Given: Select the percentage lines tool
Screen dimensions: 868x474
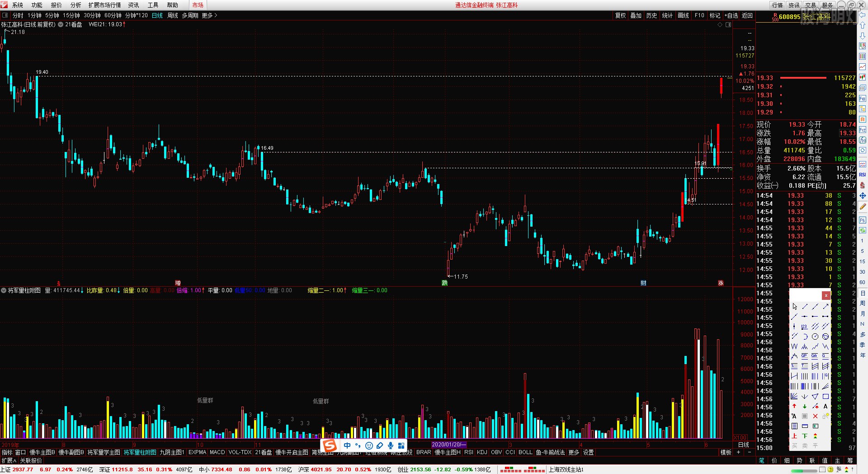Looking at the screenshot, I should (x=794, y=366).
